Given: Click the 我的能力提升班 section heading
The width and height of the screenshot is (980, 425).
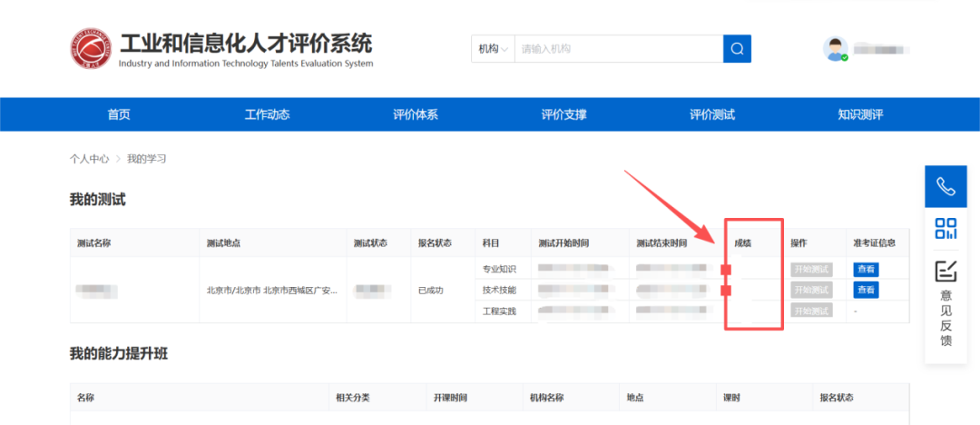Looking at the screenshot, I should pos(119,353).
